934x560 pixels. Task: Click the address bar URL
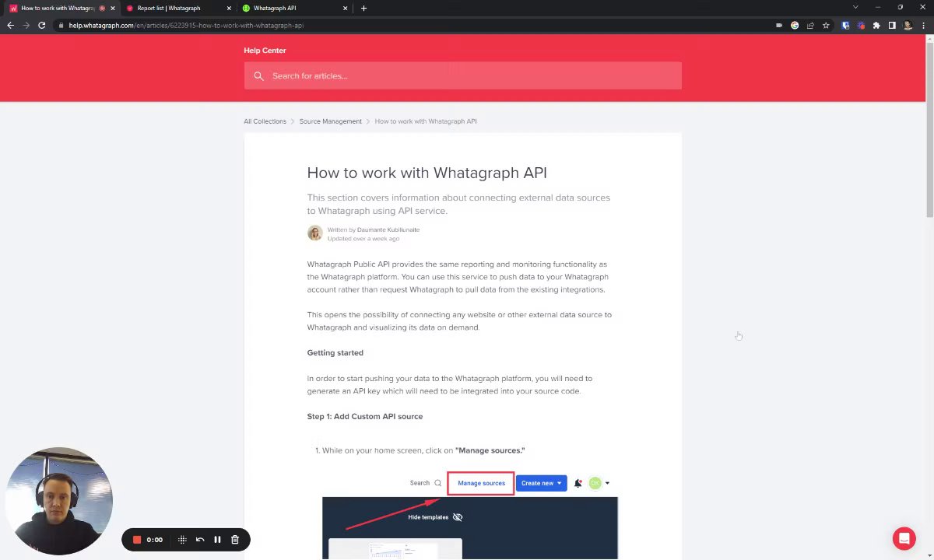(186, 25)
